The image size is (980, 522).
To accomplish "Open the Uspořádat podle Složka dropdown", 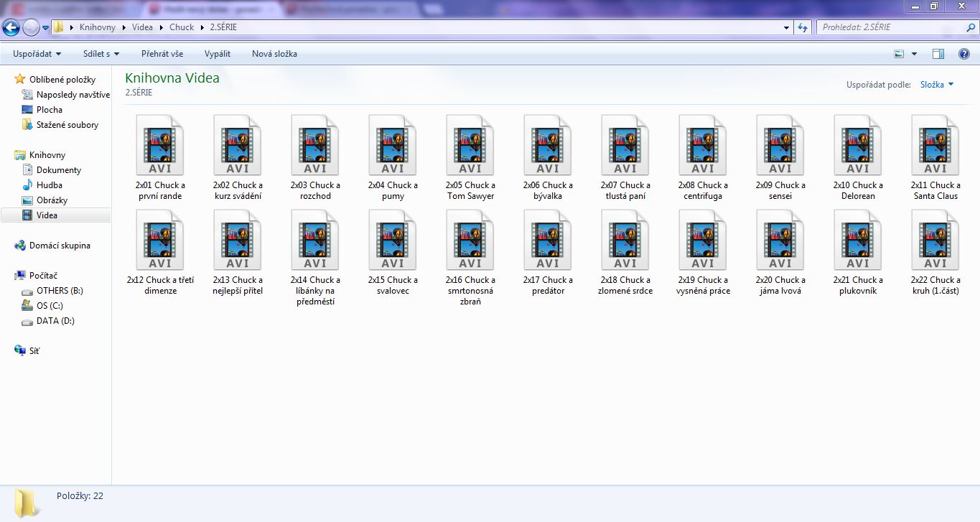I will point(937,85).
